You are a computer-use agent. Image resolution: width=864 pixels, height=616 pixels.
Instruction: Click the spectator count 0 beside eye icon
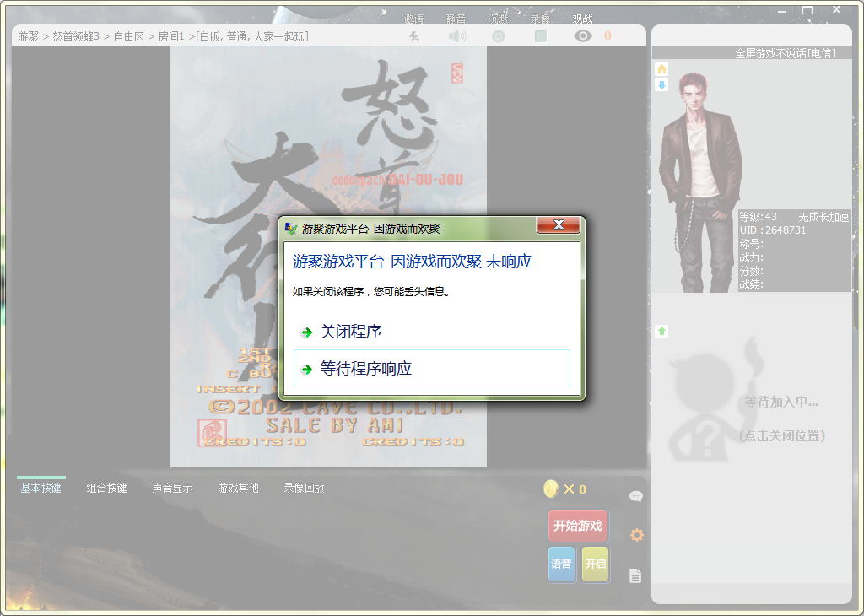607,35
